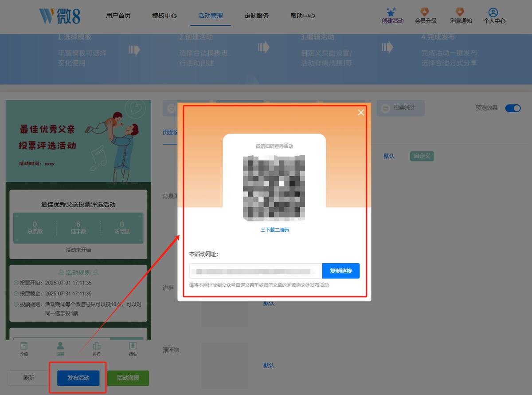Screen dimensions: 532x395
Task: Click the 本活动网址 label
Action: (204, 254)
